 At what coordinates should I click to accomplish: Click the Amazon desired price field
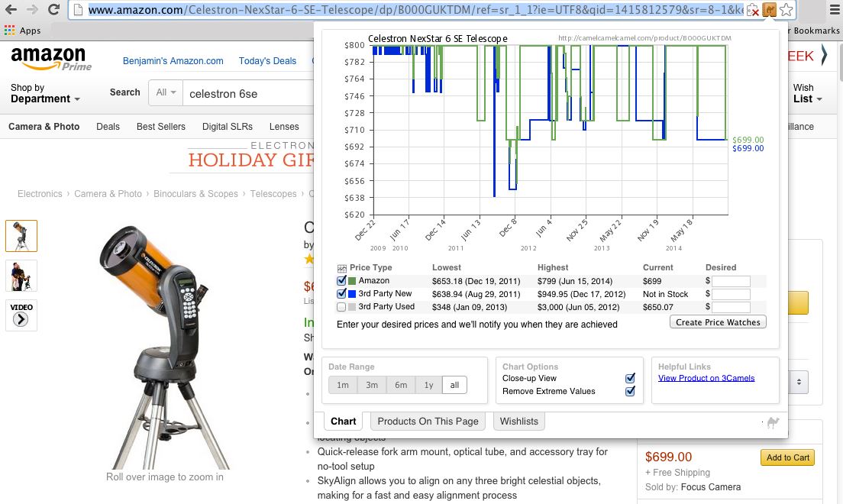(731, 281)
